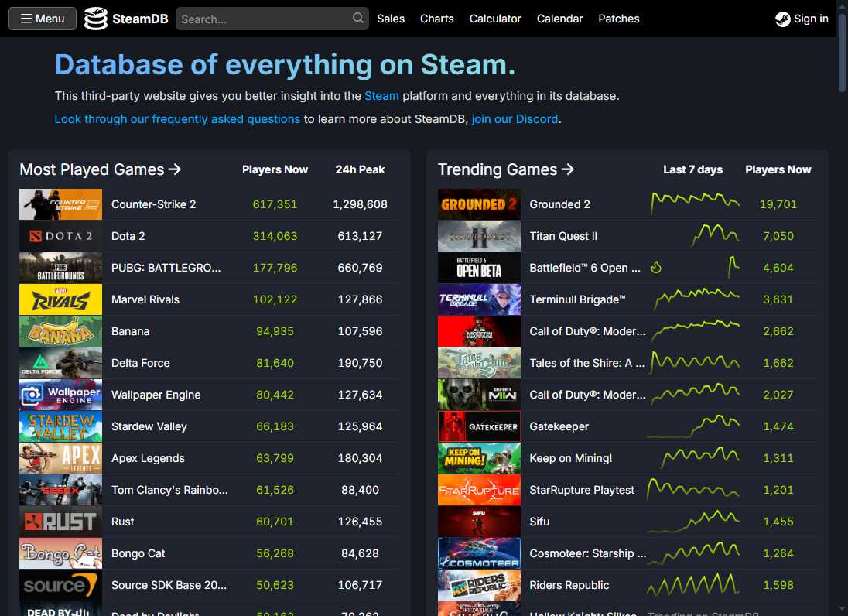Open the full Most Played Games list
This screenshot has height=616, width=848.
pos(100,169)
